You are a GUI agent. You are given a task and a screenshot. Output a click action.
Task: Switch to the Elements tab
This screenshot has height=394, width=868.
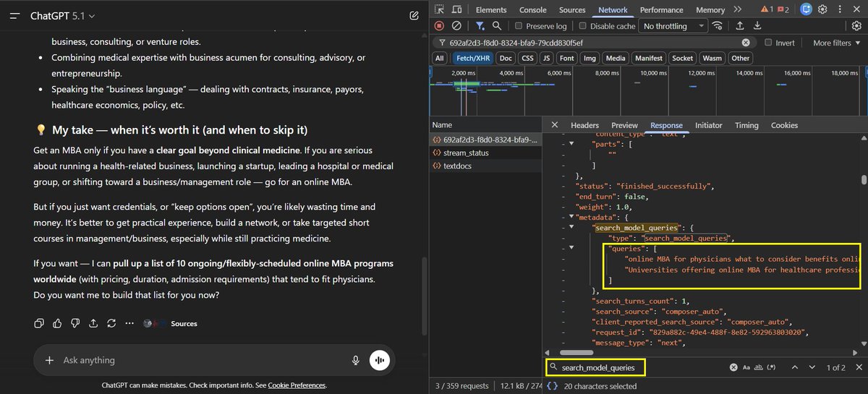[x=491, y=10]
